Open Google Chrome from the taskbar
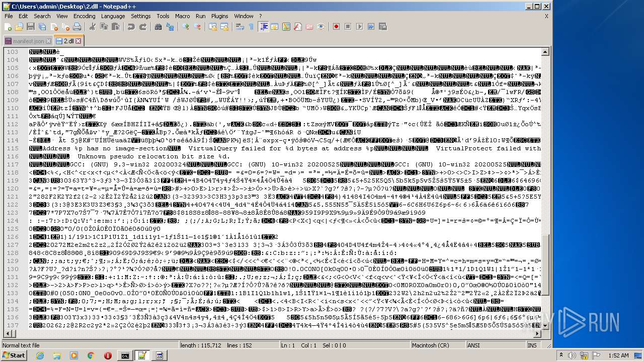644x362 pixels. pyautogui.click(x=91, y=355)
